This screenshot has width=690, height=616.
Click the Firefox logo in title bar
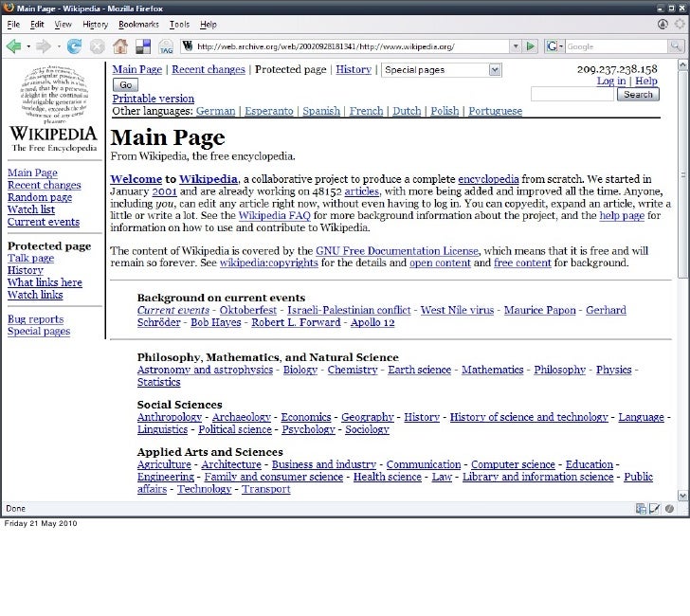(x=9, y=8)
